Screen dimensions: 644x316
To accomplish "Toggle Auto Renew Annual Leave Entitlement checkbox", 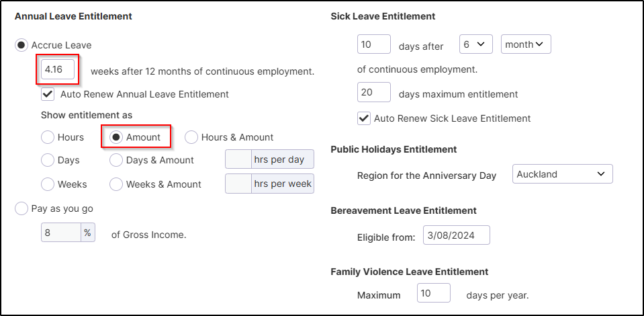I will [x=48, y=94].
